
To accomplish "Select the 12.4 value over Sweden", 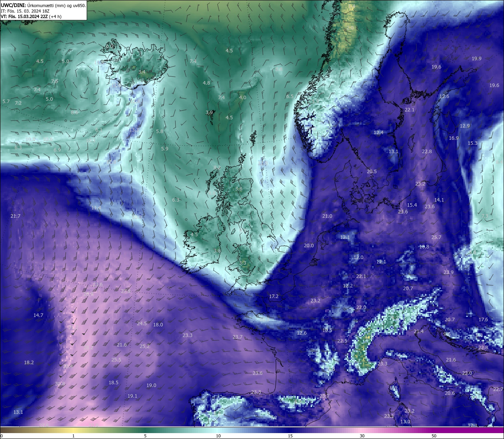I will (378, 133).
